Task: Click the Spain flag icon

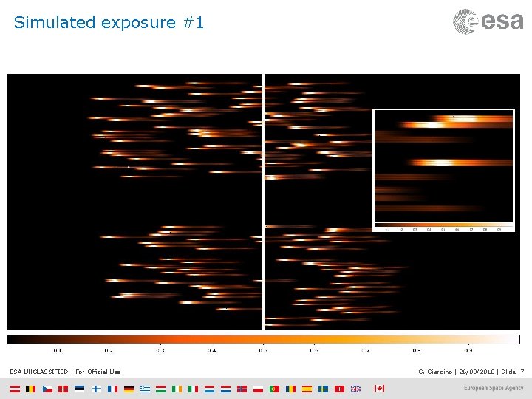Action: [307, 389]
